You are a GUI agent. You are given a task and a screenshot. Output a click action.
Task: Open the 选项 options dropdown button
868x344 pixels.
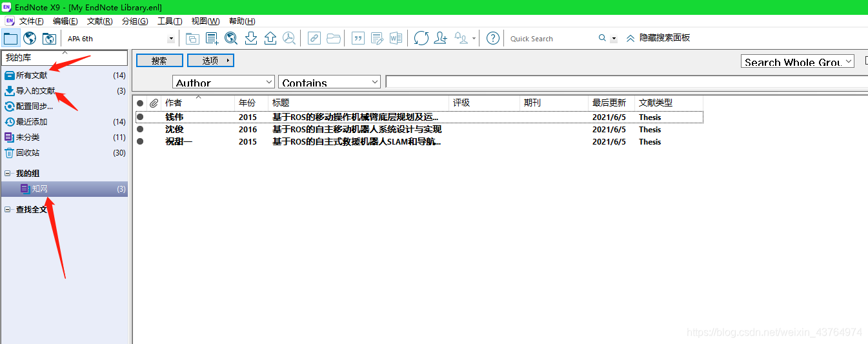coord(210,61)
